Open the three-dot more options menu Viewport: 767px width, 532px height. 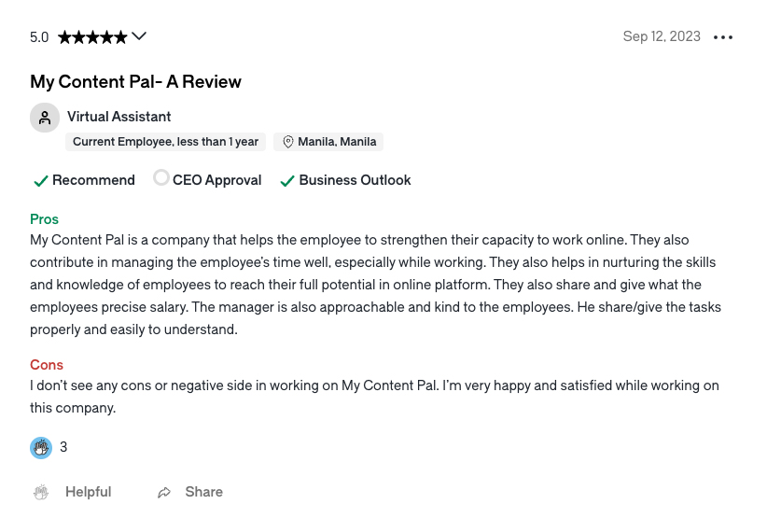tap(723, 37)
